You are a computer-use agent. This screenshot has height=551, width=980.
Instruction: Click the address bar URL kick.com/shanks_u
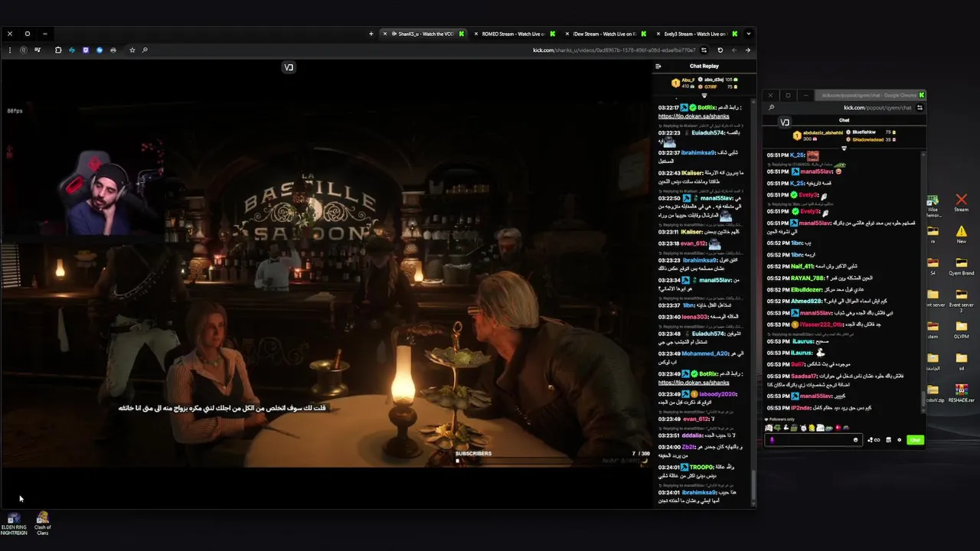point(614,51)
